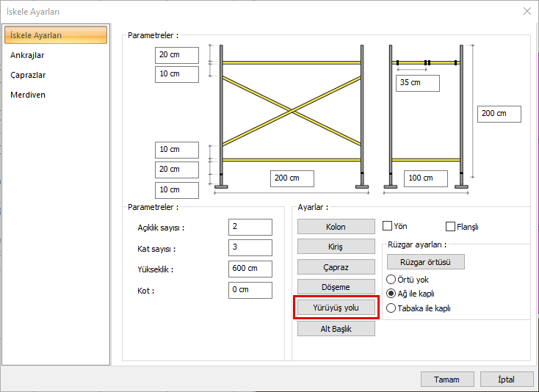539x392 pixels.
Task: Confirm with the Tamam button
Action: (447, 380)
